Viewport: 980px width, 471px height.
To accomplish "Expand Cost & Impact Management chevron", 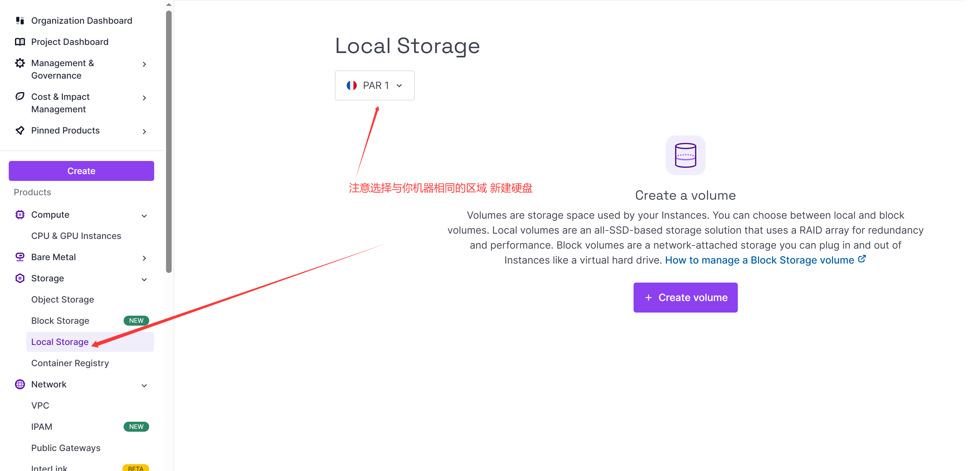I will point(144,98).
